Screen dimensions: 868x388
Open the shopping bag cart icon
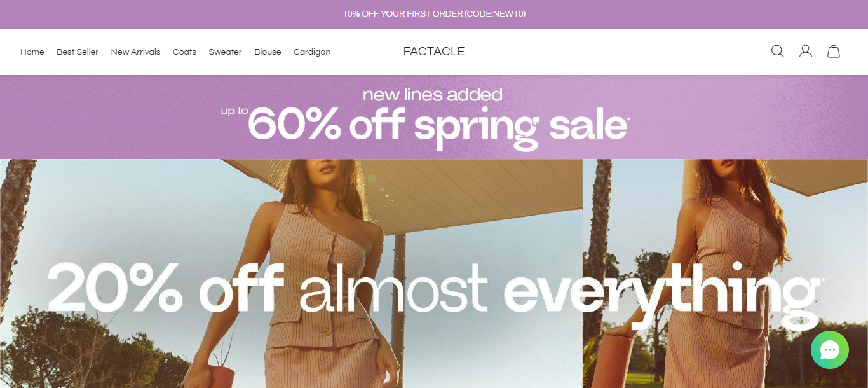[x=834, y=52]
